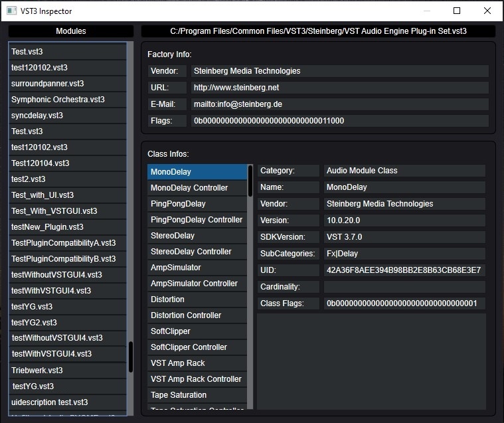Select Triebwerk.vst3 module

coord(68,371)
